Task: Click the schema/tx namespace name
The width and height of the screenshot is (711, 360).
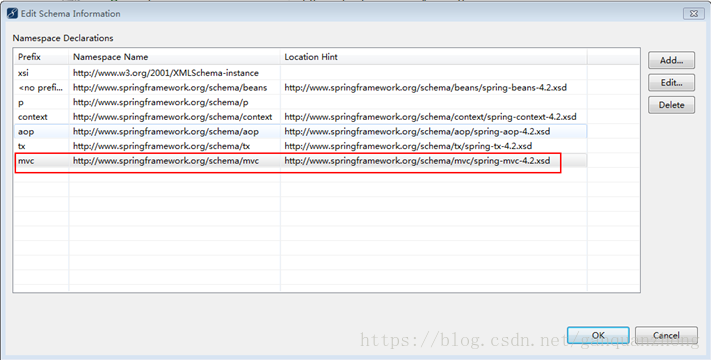Action: (161, 146)
